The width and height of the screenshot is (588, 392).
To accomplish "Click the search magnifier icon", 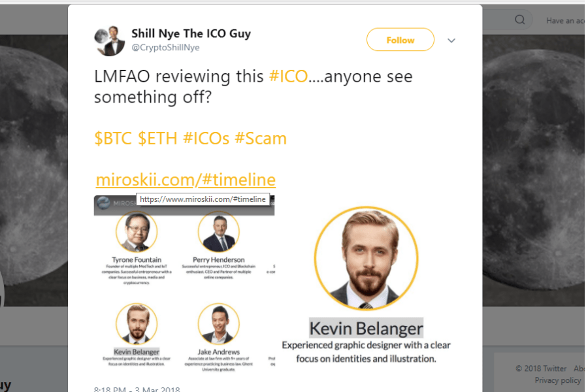I will pyautogui.click(x=520, y=20).
